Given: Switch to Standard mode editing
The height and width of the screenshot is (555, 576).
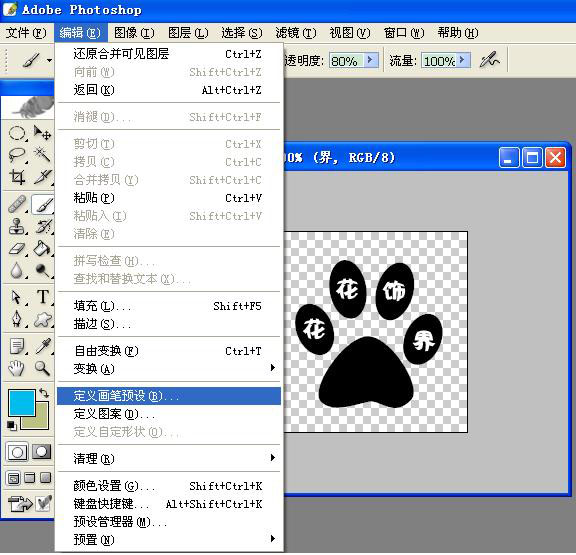Looking at the screenshot, I should [x=17, y=452].
